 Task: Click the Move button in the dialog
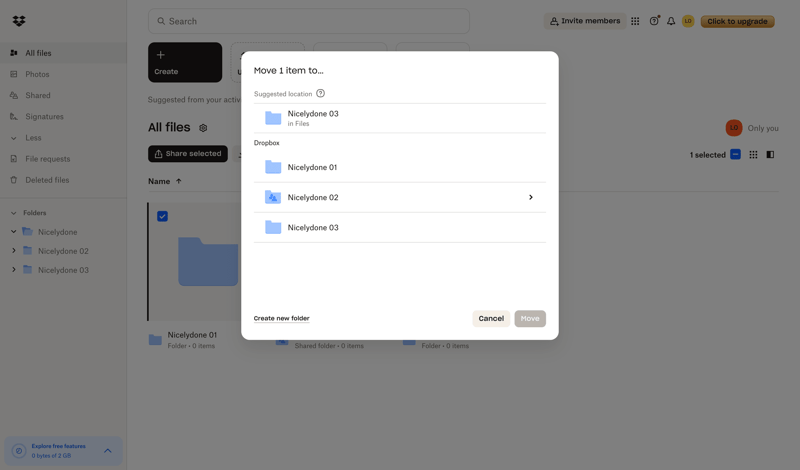click(530, 318)
